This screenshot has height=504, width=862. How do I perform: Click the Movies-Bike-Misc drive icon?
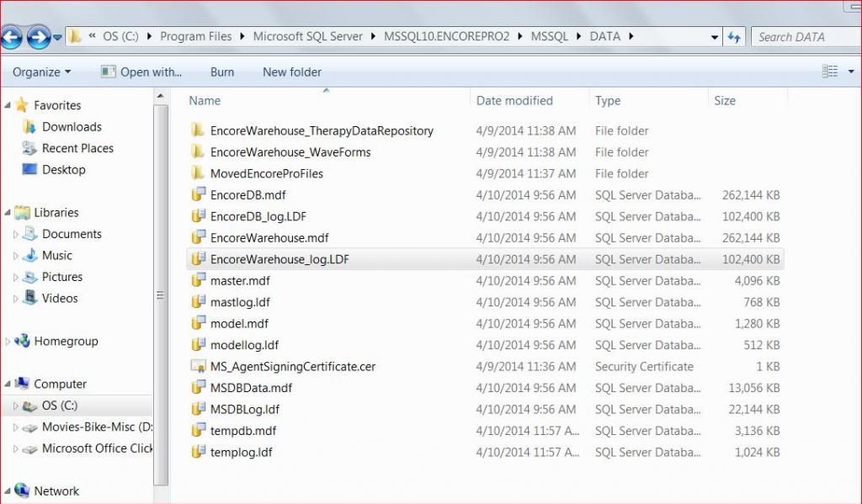pyautogui.click(x=29, y=427)
